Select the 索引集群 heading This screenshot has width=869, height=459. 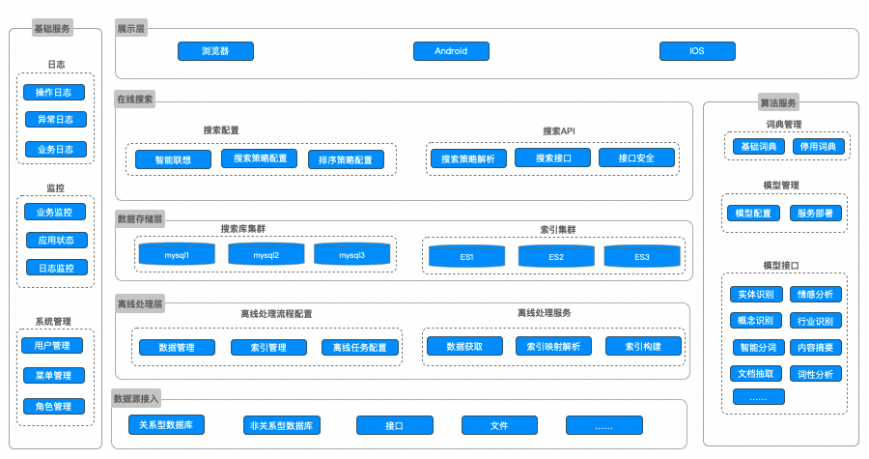pos(558,230)
